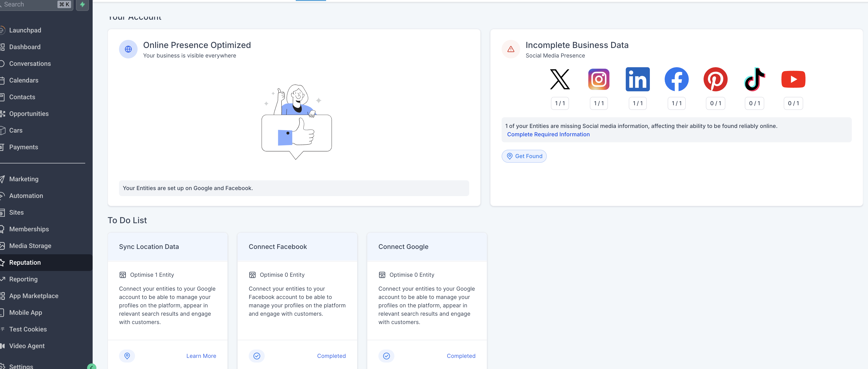Screen dimensions: 868x369
Task: Click the Facebook logo icon
Action: (x=676, y=79)
